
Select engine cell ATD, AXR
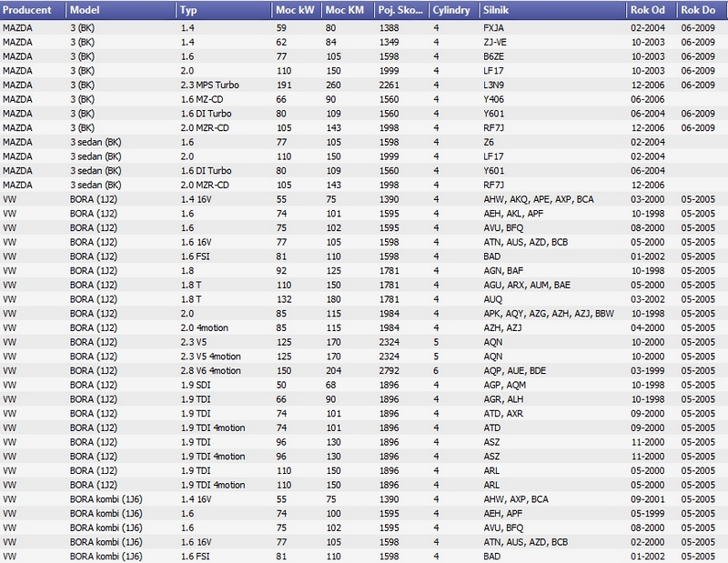tap(503, 414)
